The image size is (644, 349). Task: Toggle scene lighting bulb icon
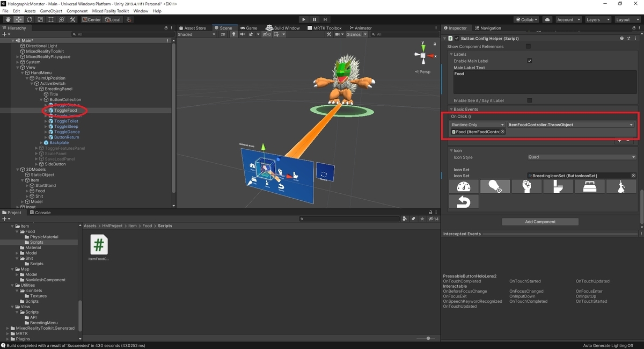coord(233,34)
